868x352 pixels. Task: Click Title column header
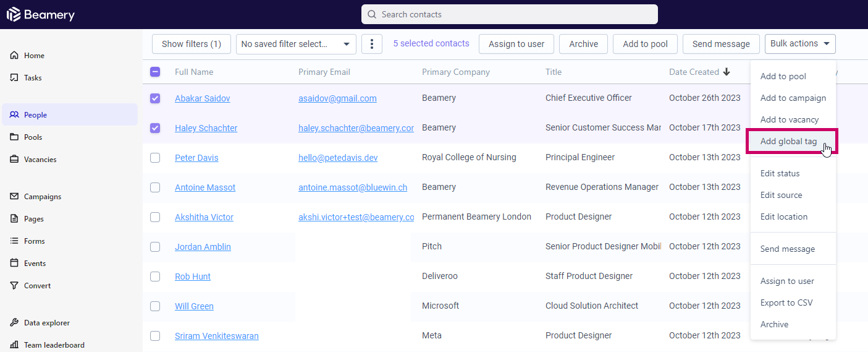(554, 72)
